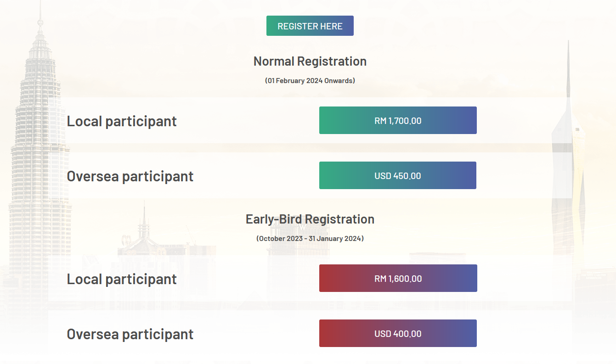This screenshot has height=364, width=616.
Task: Click the Local participant label under Normal Registration
Action: pyautogui.click(x=122, y=121)
